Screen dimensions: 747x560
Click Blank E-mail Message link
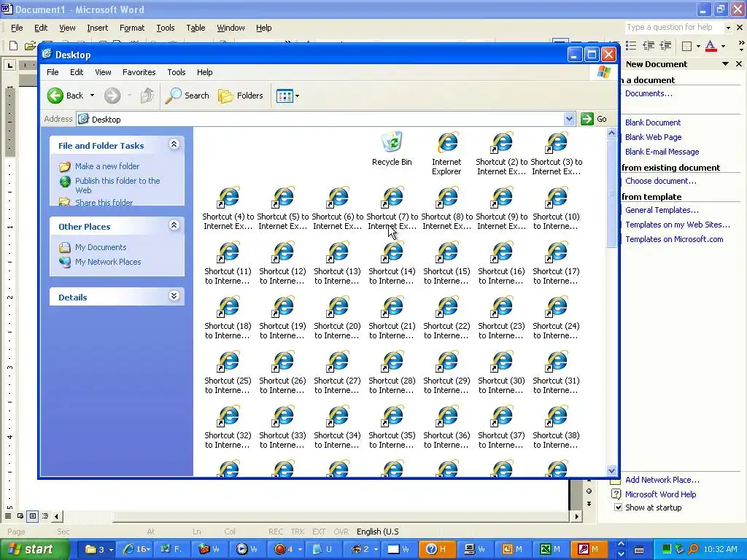point(662,152)
